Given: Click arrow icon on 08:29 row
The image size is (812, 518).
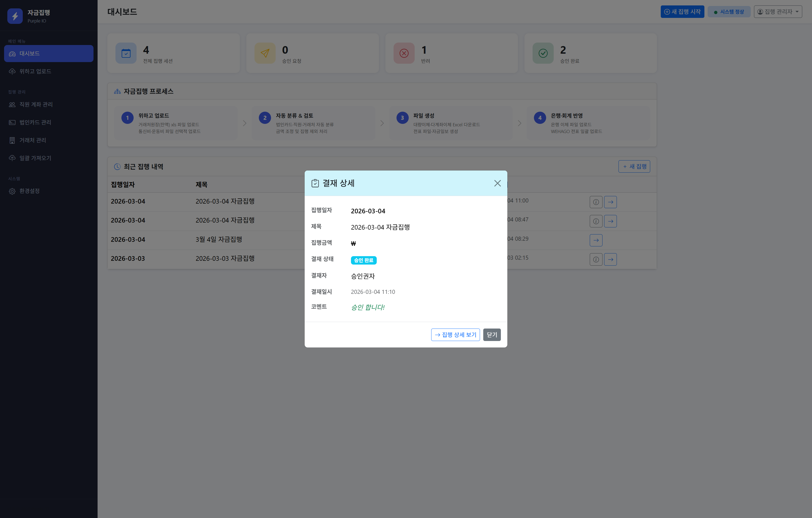Looking at the screenshot, I should (x=596, y=240).
